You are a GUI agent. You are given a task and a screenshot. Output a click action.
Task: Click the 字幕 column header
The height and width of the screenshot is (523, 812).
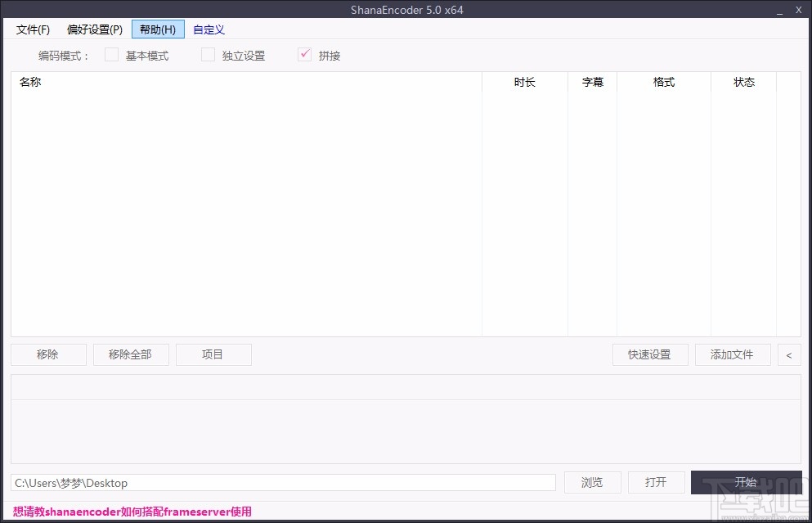point(592,82)
